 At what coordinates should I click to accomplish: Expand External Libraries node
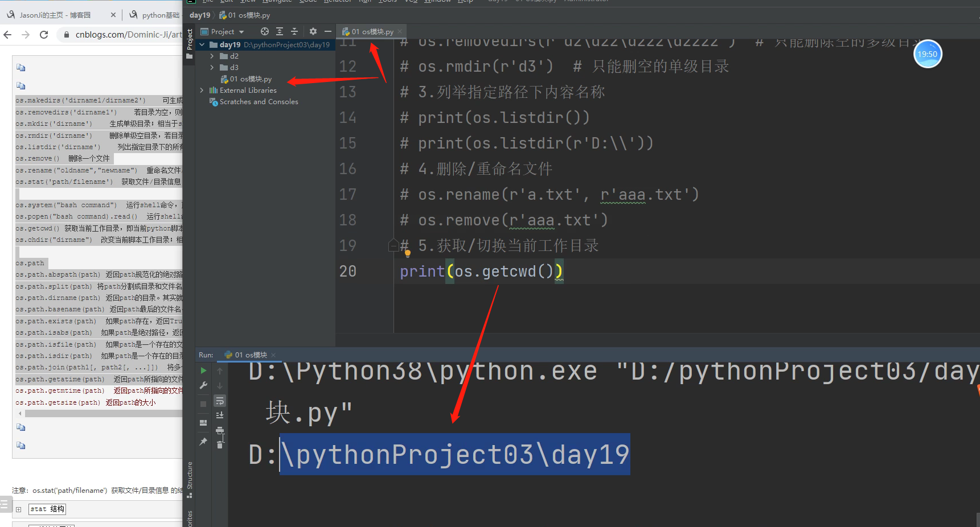pos(202,90)
